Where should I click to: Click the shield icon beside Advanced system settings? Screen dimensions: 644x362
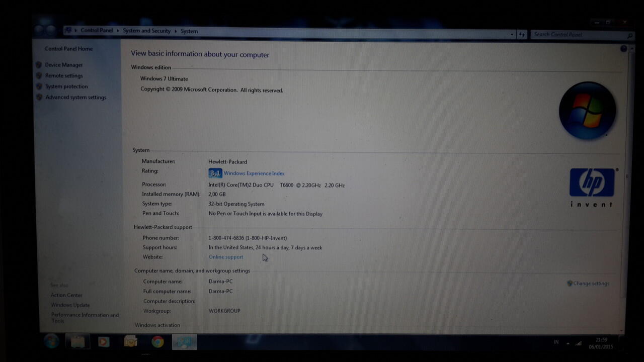(x=39, y=98)
